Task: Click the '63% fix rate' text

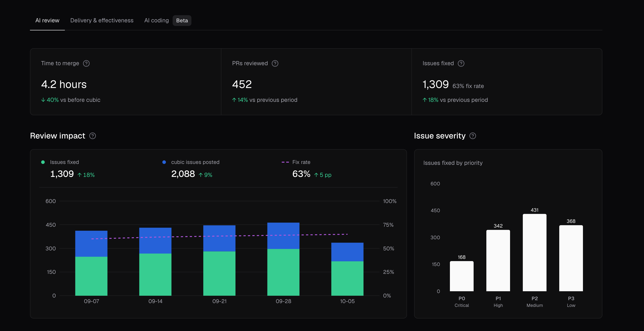Action: pos(468,86)
